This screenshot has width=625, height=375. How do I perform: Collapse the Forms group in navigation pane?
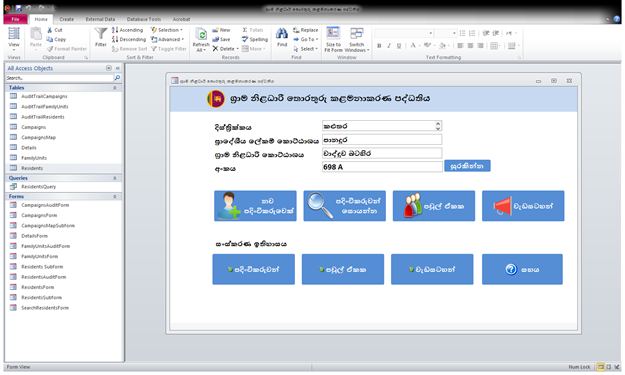click(115, 196)
